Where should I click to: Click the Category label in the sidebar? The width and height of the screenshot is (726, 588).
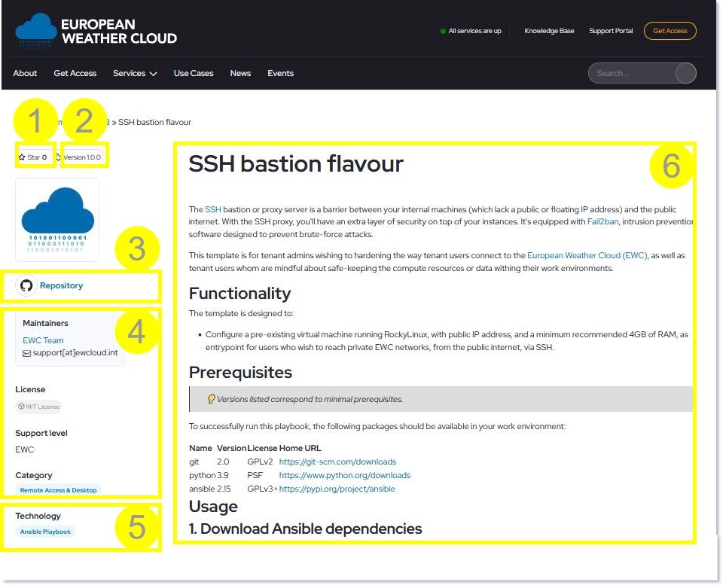point(34,476)
